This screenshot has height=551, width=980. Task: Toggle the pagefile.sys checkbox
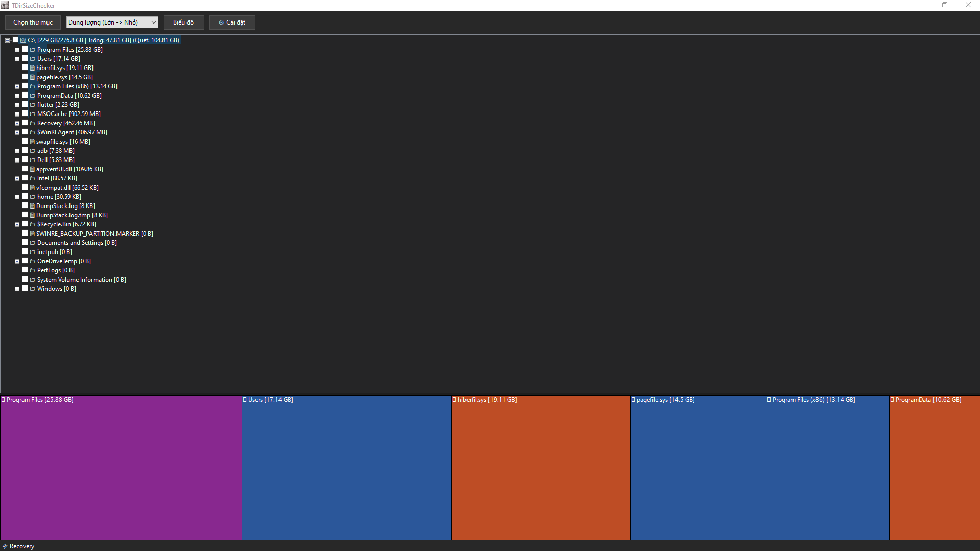click(x=25, y=77)
